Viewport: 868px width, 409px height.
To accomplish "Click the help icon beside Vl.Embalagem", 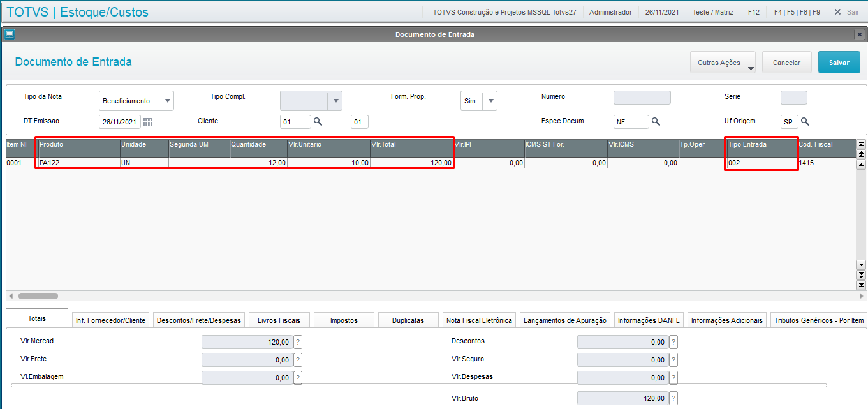I will [x=298, y=378].
